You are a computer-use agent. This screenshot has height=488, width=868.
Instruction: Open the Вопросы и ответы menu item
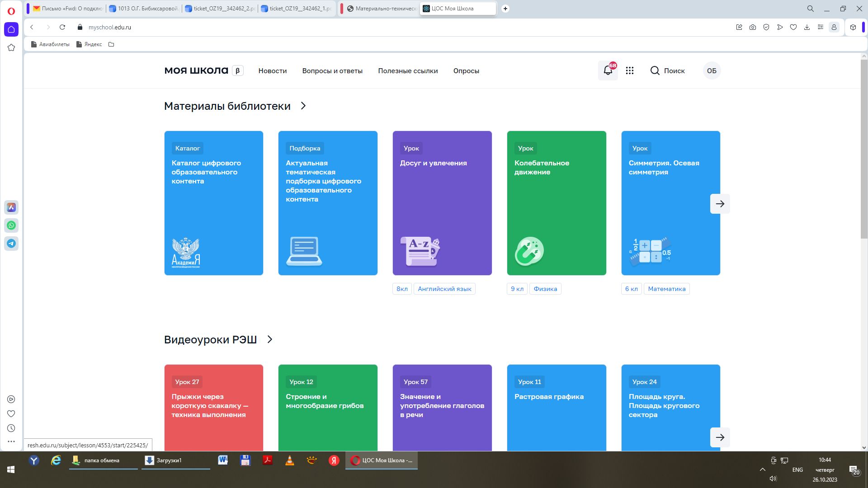pyautogui.click(x=332, y=71)
